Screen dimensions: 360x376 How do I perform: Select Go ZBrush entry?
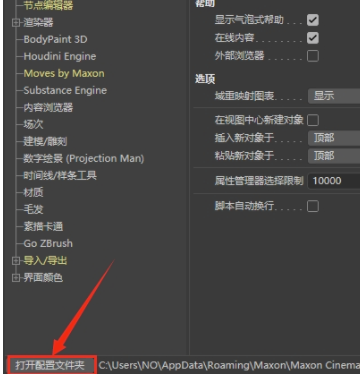pyautogui.click(x=48, y=243)
